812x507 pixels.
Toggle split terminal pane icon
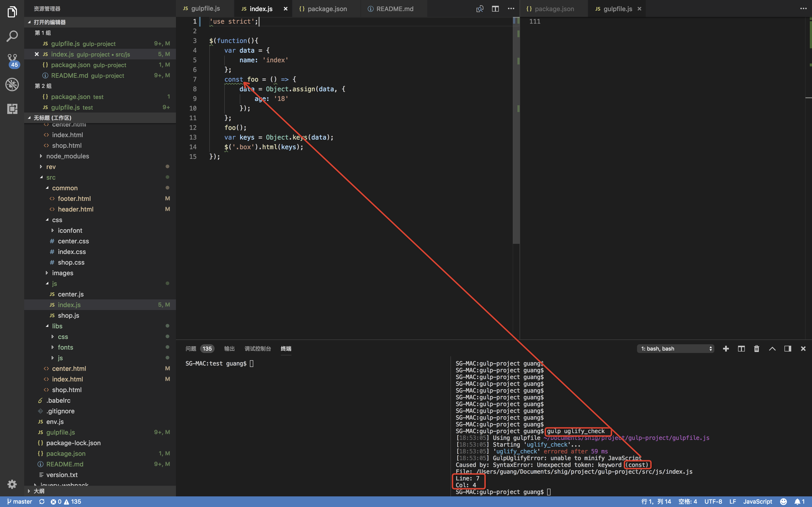click(x=741, y=349)
